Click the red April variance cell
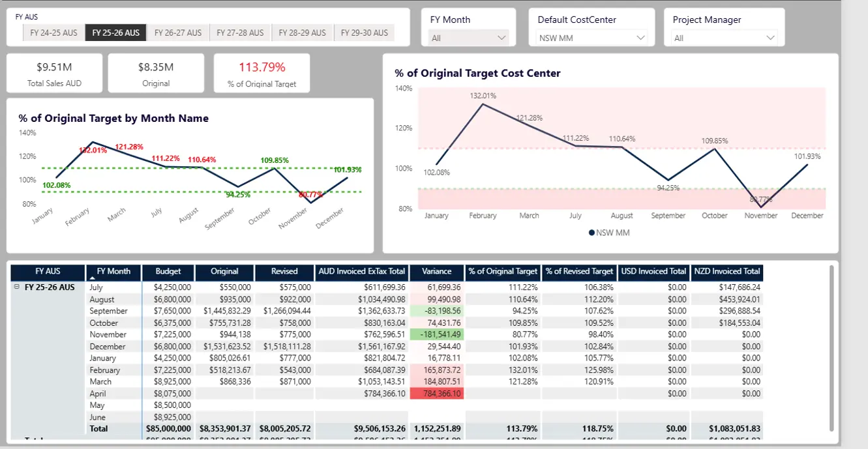Screen dimensions: 868x449 437,394
